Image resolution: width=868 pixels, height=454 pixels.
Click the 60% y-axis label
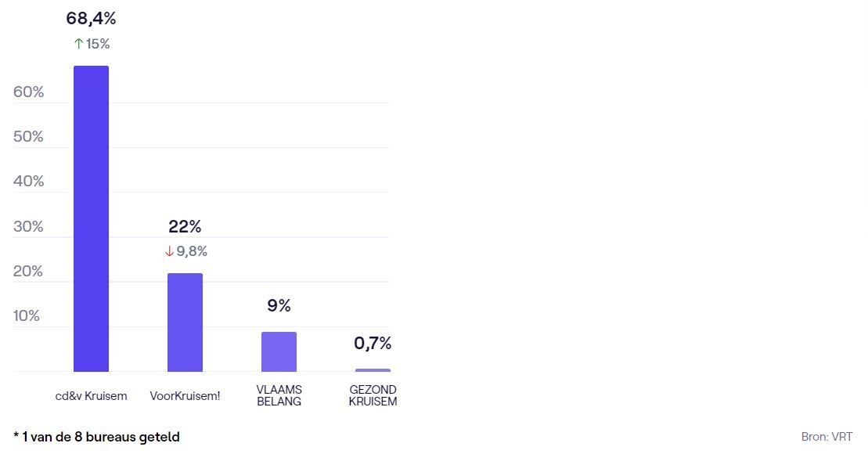pyautogui.click(x=28, y=92)
